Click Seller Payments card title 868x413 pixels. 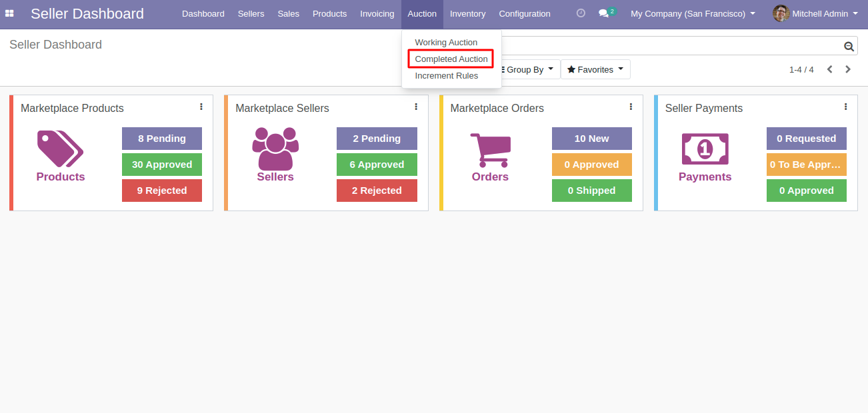[x=704, y=108]
